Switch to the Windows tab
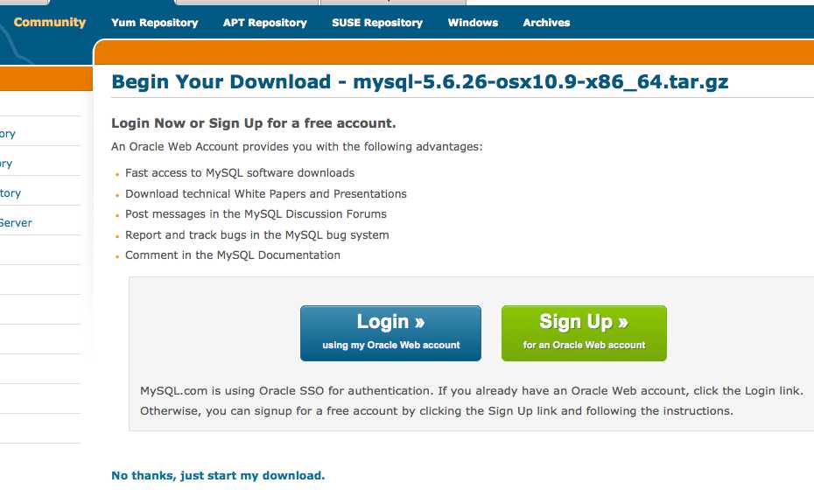The width and height of the screenshot is (814, 504). [x=473, y=23]
